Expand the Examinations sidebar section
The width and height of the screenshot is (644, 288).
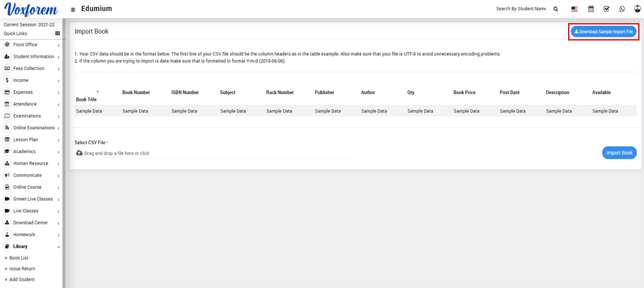point(27,116)
